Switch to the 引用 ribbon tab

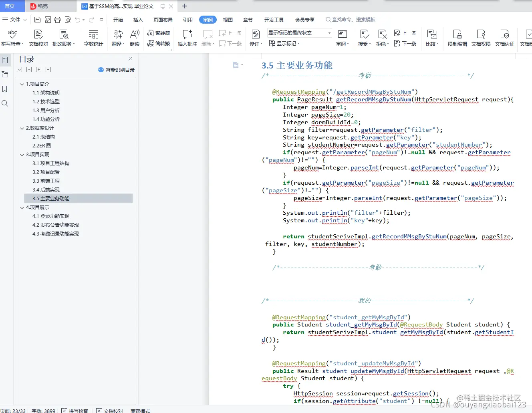pyautogui.click(x=187, y=20)
